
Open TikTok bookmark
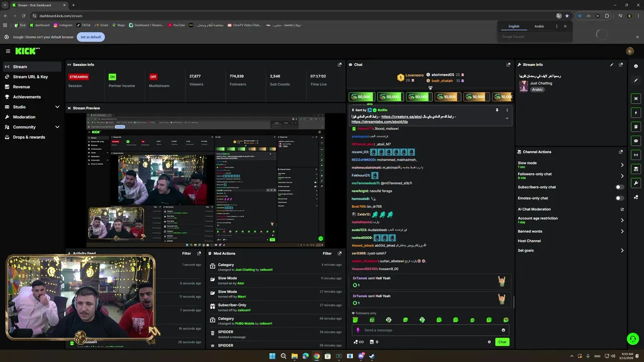[x=84, y=25]
